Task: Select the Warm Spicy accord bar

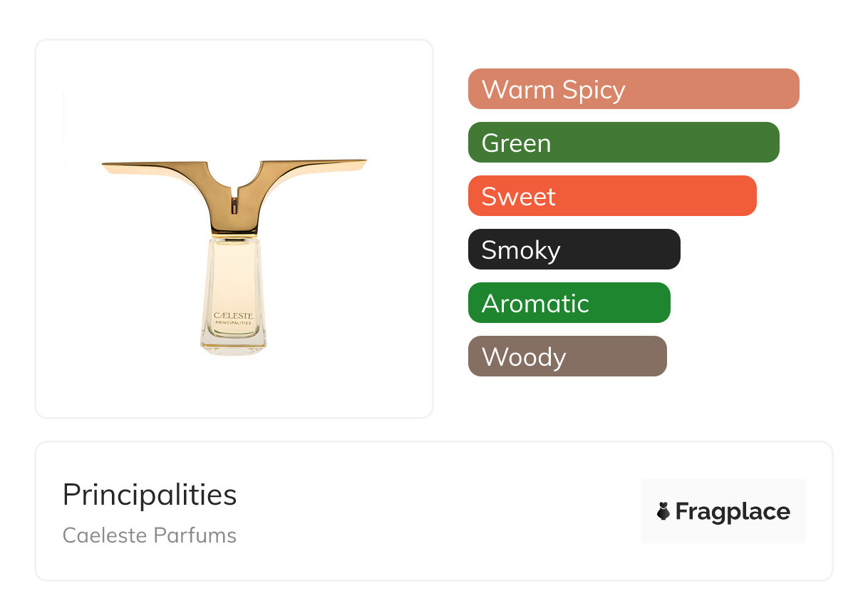Action: pos(633,89)
